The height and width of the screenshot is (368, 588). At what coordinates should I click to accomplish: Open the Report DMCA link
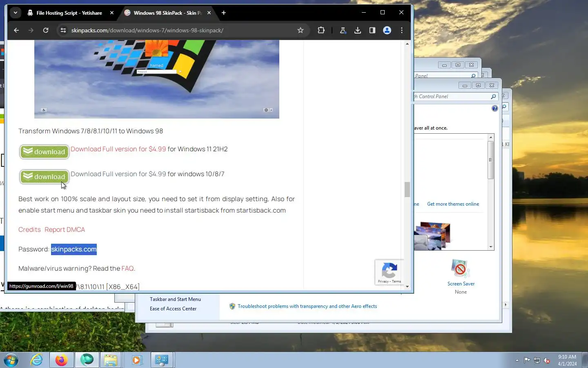coord(65,230)
